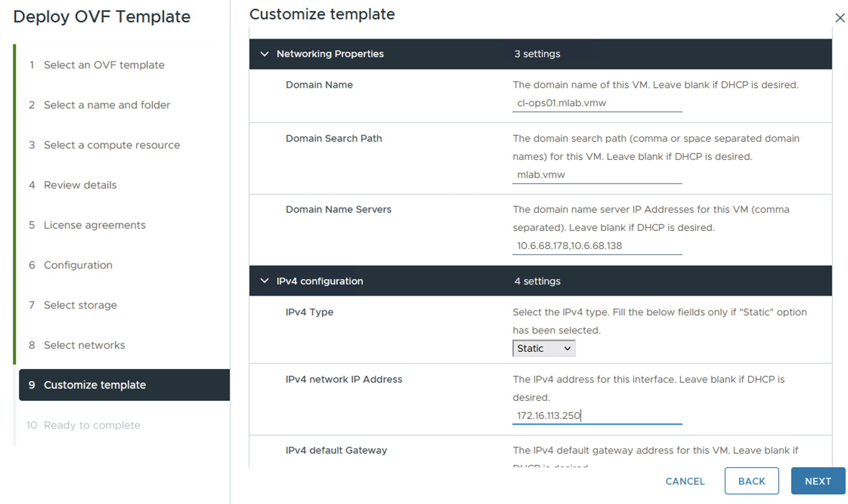Image resolution: width=848 pixels, height=504 pixels.
Task: Jump to step 4 Review details
Action: pyautogui.click(x=80, y=185)
